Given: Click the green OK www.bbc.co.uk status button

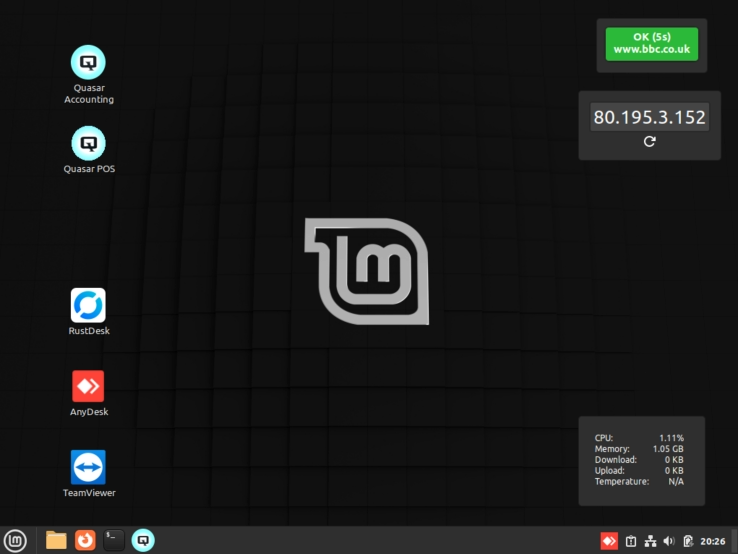Looking at the screenshot, I should (x=651, y=44).
